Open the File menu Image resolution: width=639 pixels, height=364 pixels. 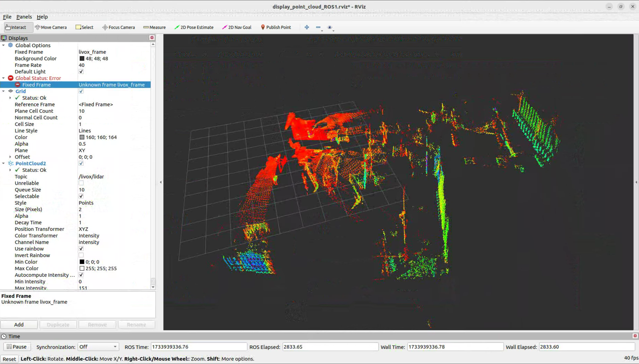7,17
